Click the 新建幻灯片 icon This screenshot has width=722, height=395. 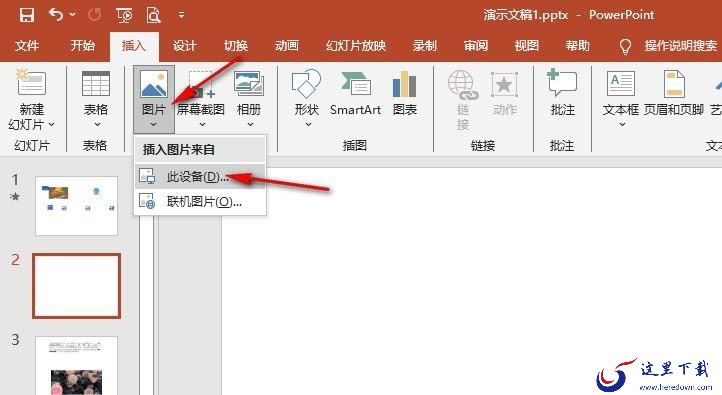click(31, 83)
